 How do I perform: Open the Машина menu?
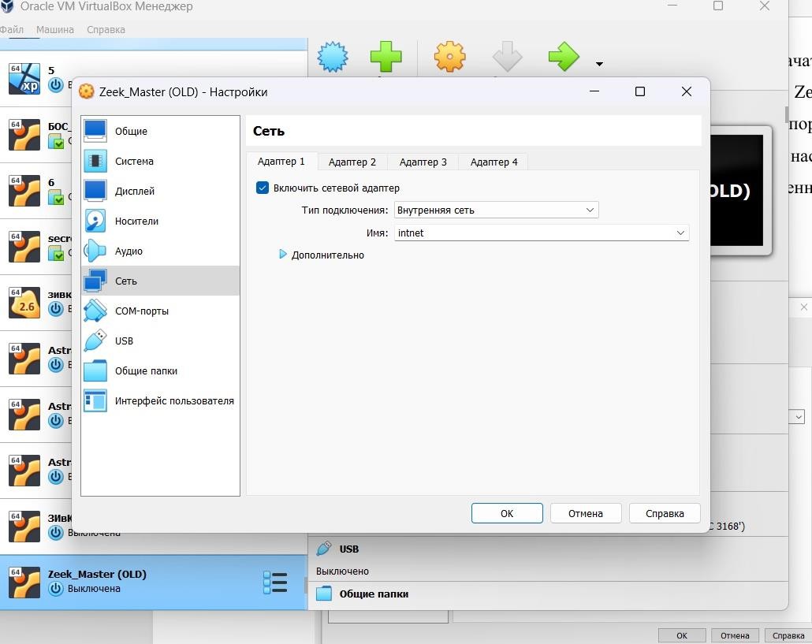[x=55, y=29]
